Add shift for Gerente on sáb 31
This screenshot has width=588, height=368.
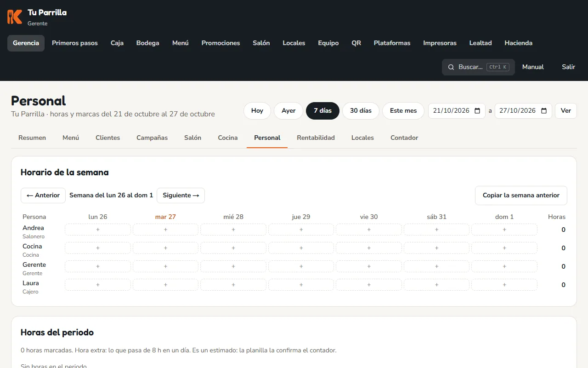coord(436,266)
